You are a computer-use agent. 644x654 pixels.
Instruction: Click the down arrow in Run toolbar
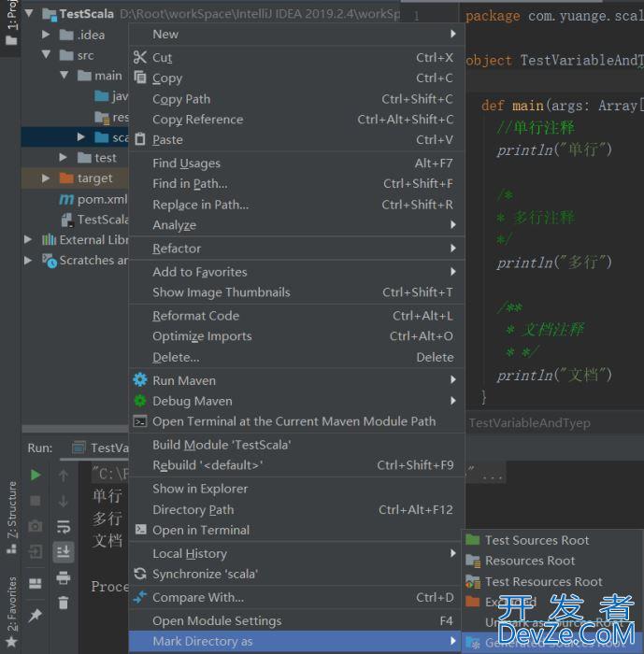tap(64, 501)
